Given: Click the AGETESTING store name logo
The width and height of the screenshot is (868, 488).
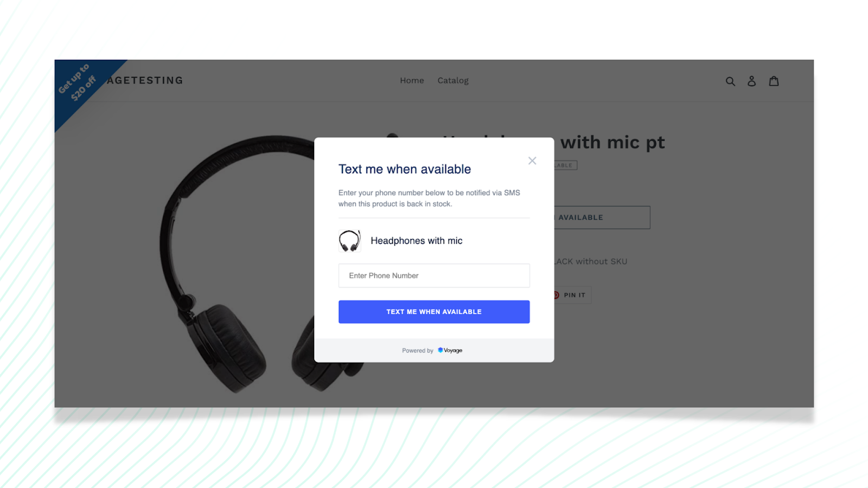Looking at the screenshot, I should pyautogui.click(x=145, y=80).
